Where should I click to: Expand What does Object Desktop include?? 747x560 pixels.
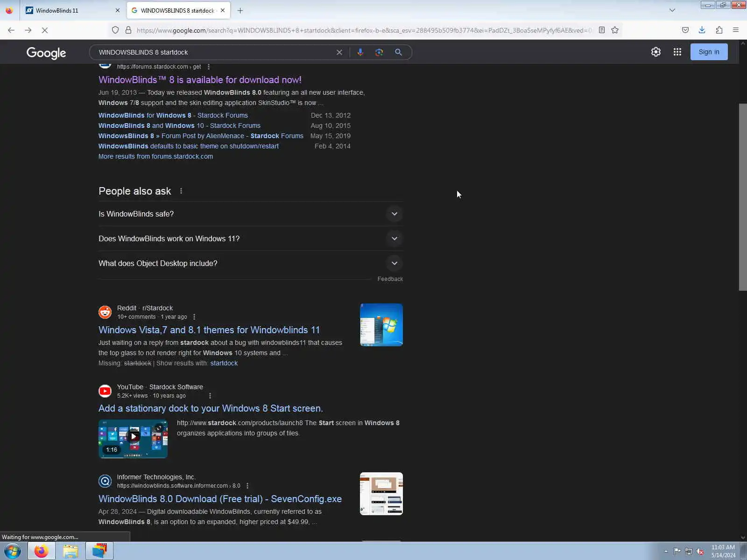(251, 263)
